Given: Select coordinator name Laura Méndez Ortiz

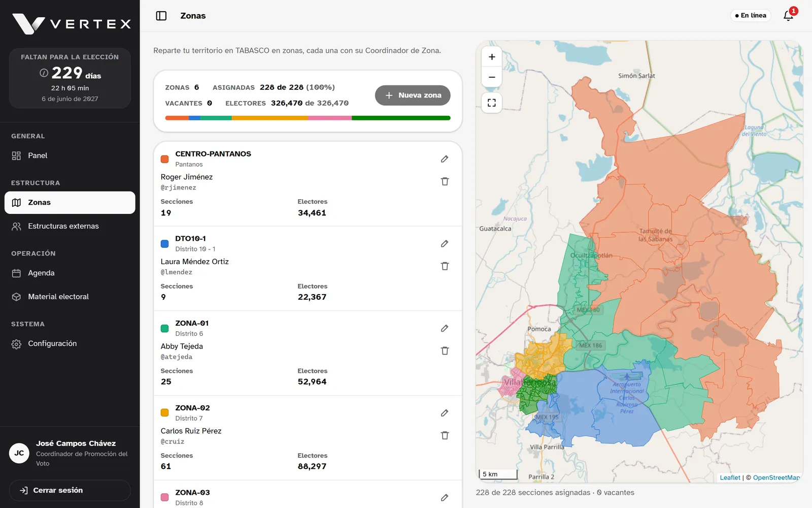Looking at the screenshot, I should point(195,262).
